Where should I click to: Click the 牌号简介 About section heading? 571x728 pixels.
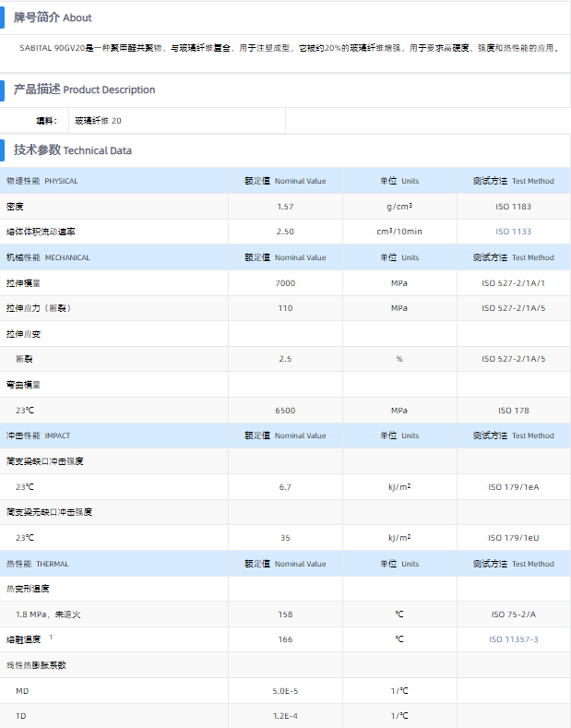(53, 18)
